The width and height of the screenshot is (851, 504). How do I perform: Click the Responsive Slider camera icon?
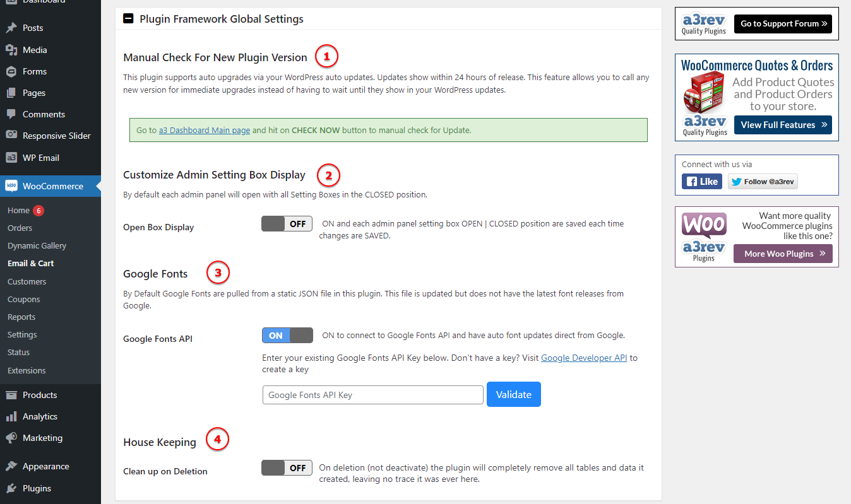pyautogui.click(x=11, y=136)
